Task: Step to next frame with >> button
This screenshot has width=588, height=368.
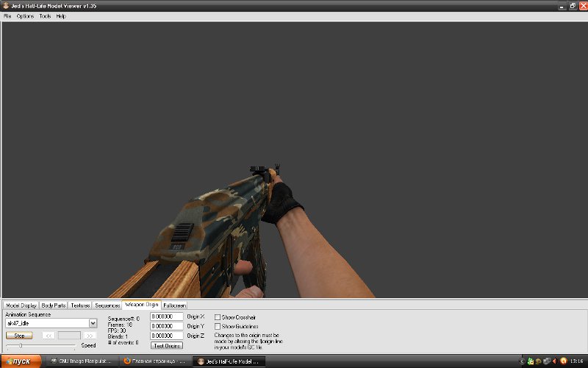Action: [90, 336]
